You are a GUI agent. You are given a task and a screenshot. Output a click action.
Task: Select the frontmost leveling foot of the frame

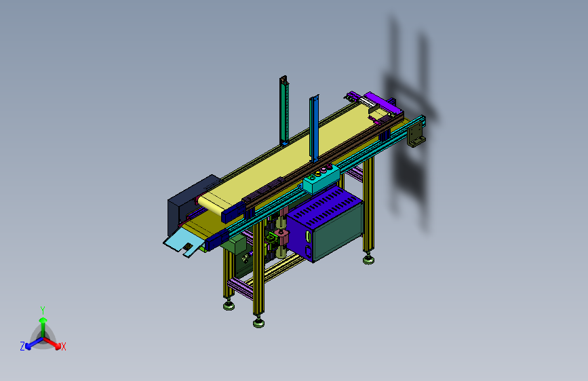click(258, 322)
